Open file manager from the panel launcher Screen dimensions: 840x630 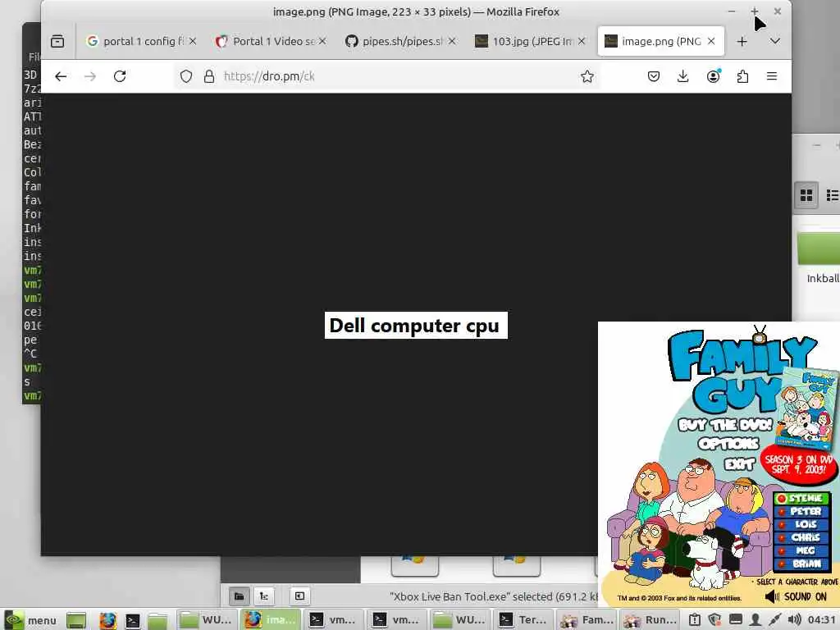click(157, 620)
